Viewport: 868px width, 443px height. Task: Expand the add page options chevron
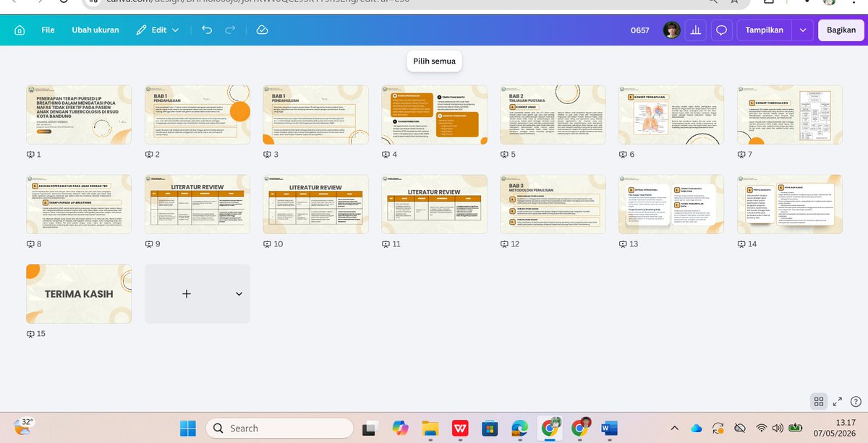tap(239, 293)
